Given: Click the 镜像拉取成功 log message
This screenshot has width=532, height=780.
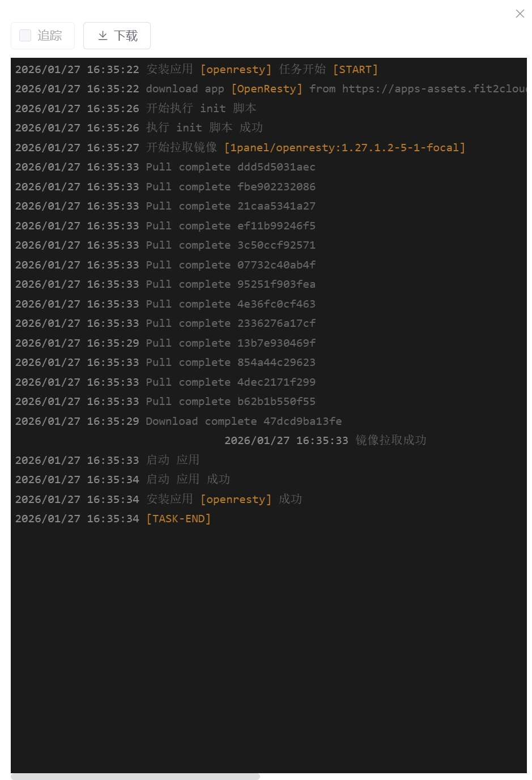Looking at the screenshot, I should pyautogui.click(x=391, y=441).
